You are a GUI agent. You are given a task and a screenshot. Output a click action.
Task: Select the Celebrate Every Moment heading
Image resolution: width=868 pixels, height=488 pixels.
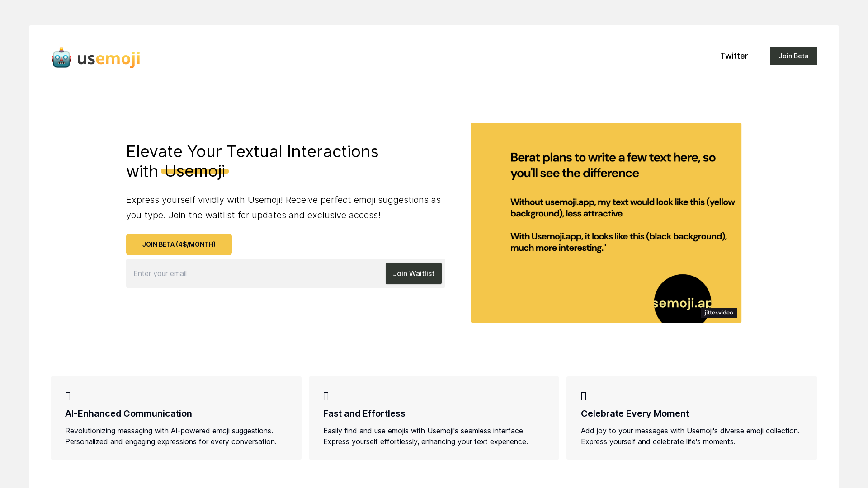(635, 413)
